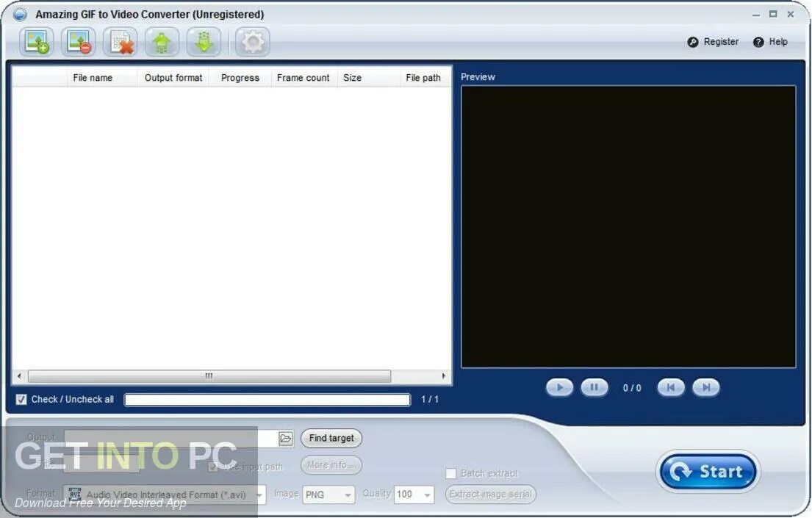Move item down with the green down arrow

point(204,42)
